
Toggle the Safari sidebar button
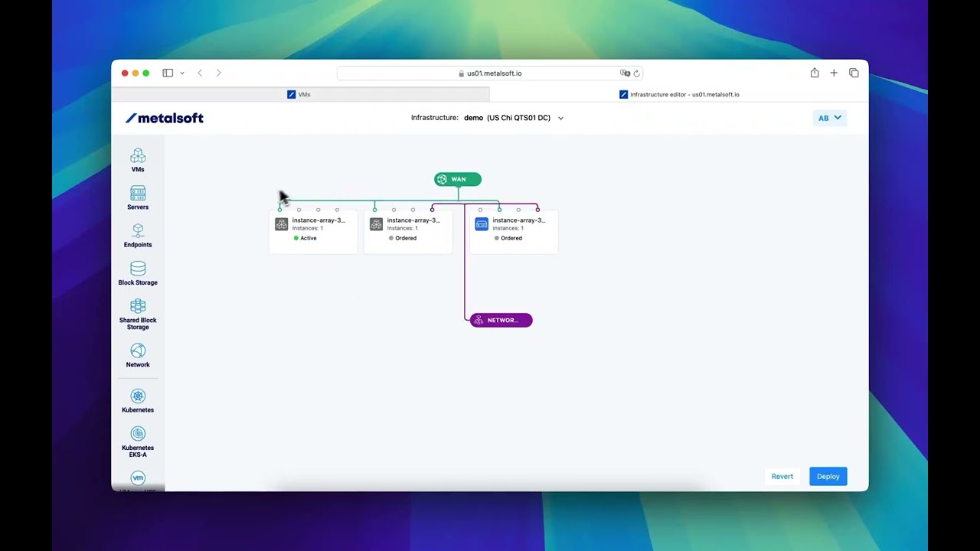(x=168, y=73)
